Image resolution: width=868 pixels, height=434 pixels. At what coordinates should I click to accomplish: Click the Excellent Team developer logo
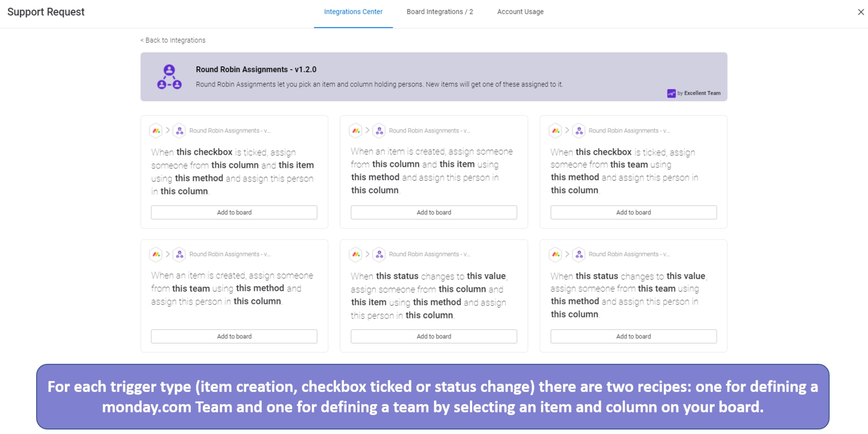click(x=671, y=93)
